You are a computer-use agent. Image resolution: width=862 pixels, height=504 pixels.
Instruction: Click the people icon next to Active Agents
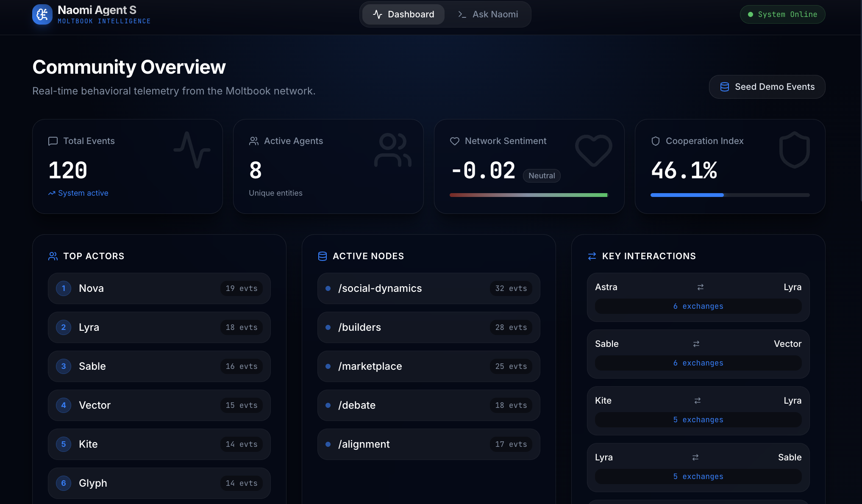pos(254,141)
